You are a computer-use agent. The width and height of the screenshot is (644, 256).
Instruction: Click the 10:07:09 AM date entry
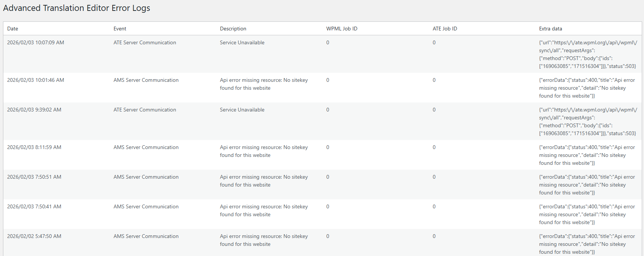click(x=36, y=42)
